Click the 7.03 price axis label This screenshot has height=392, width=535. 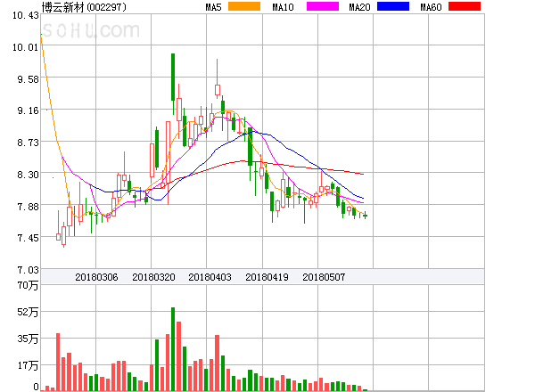[x=28, y=270]
